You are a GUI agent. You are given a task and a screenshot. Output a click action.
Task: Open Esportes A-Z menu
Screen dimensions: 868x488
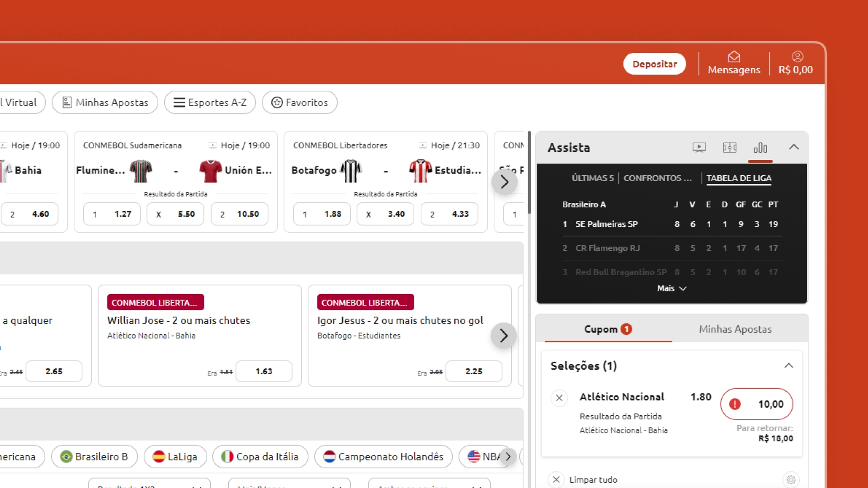click(x=210, y=103)
